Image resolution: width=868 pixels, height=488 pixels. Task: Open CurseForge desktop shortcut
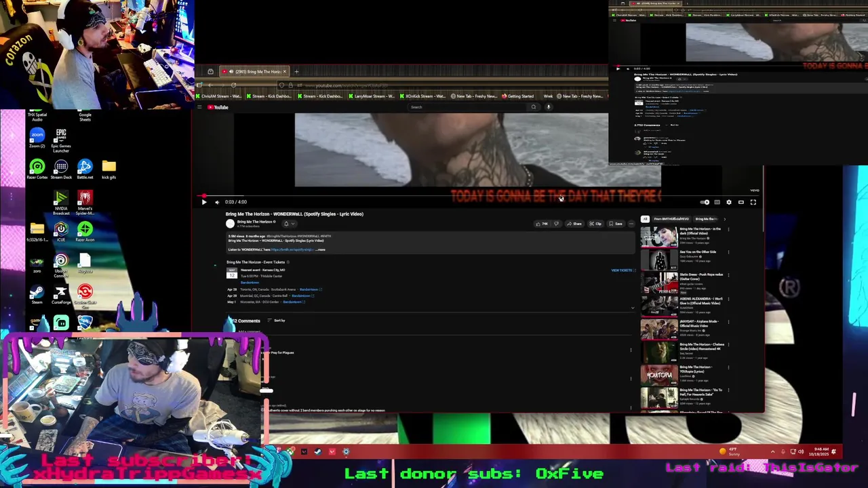(60, 295)
